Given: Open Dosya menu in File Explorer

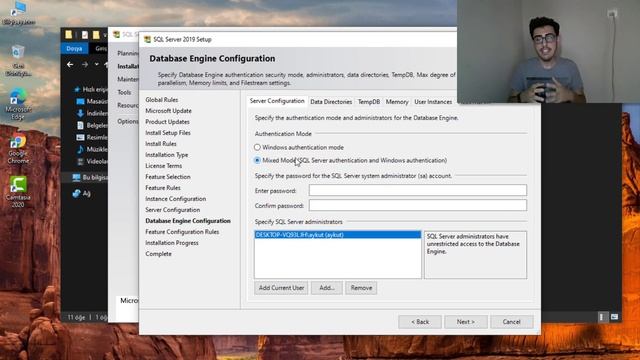Looking at the screenshot, I should [x=74, y=48].
